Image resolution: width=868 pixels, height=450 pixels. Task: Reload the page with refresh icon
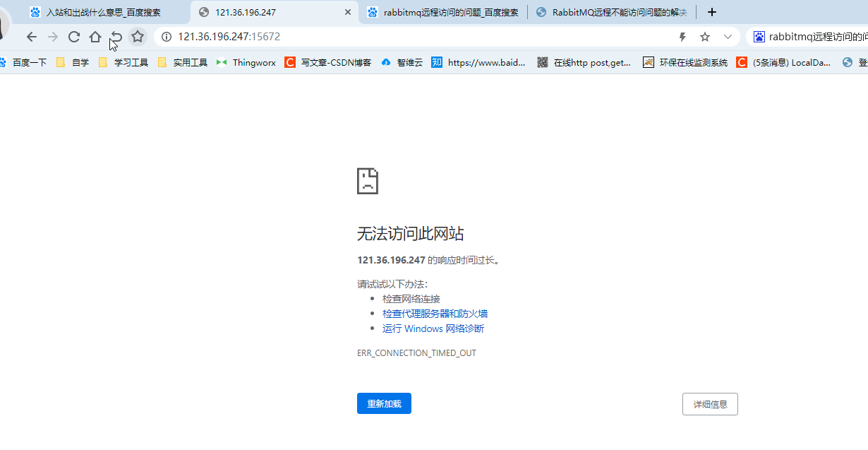74,37
